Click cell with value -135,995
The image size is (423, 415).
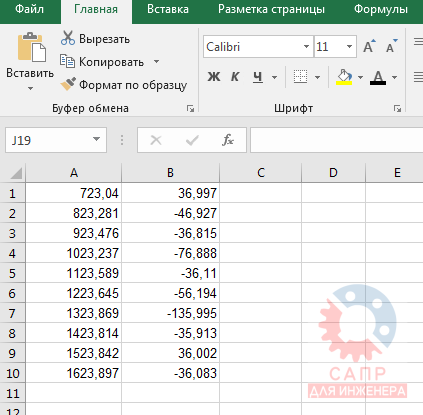170,313
